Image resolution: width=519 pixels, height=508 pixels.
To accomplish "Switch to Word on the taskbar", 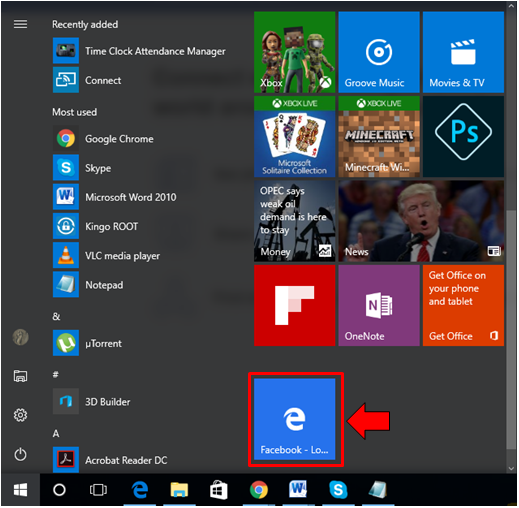I will 298,490.
